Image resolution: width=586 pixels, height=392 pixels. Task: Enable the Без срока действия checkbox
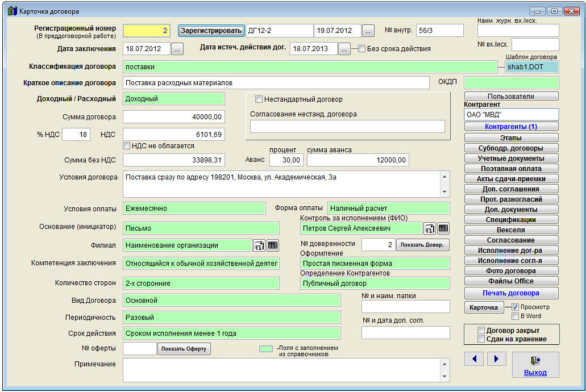coord(361,49)
